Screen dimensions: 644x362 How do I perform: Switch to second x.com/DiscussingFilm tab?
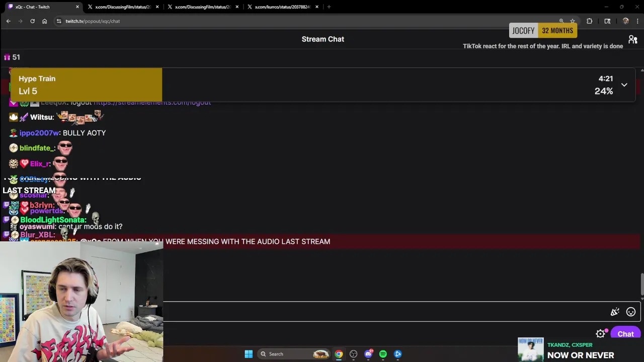click(203, 7)
